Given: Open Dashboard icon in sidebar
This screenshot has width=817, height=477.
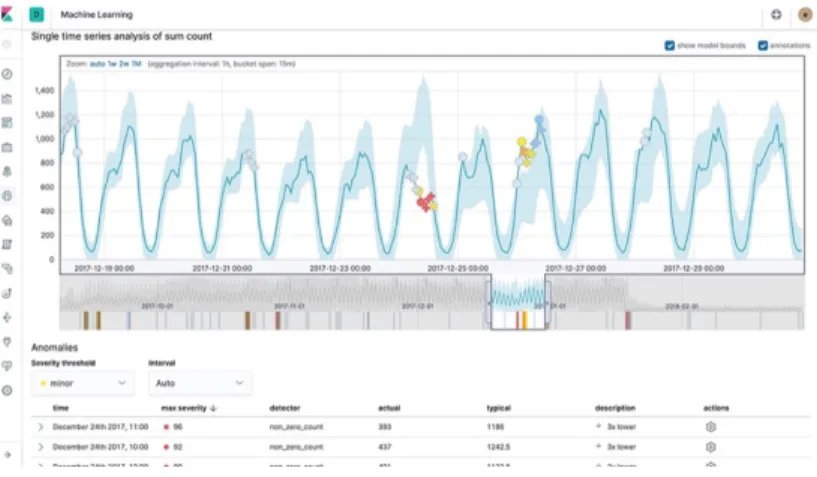Looking at the screenshot, I should click(x=7, y=123).
